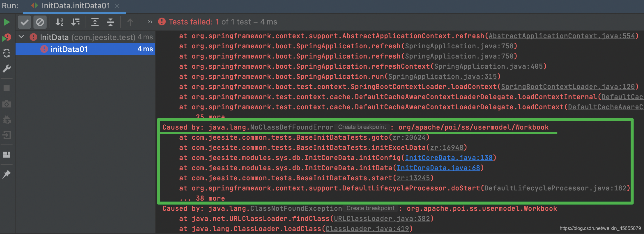Click ClassNotFoundException exception link
Image resolution: width=644 pixels, height=234 pixels.
tap(296, 209)
